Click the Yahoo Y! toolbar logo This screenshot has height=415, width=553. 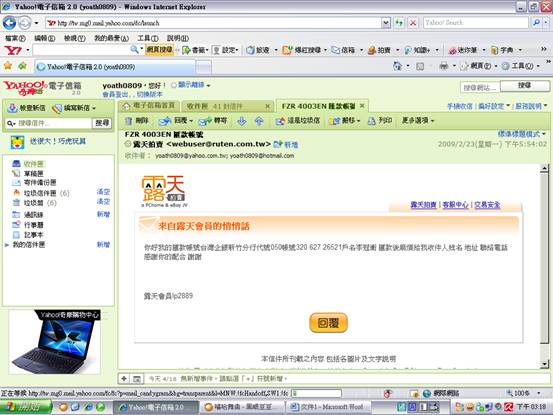(x=13, y=50)
